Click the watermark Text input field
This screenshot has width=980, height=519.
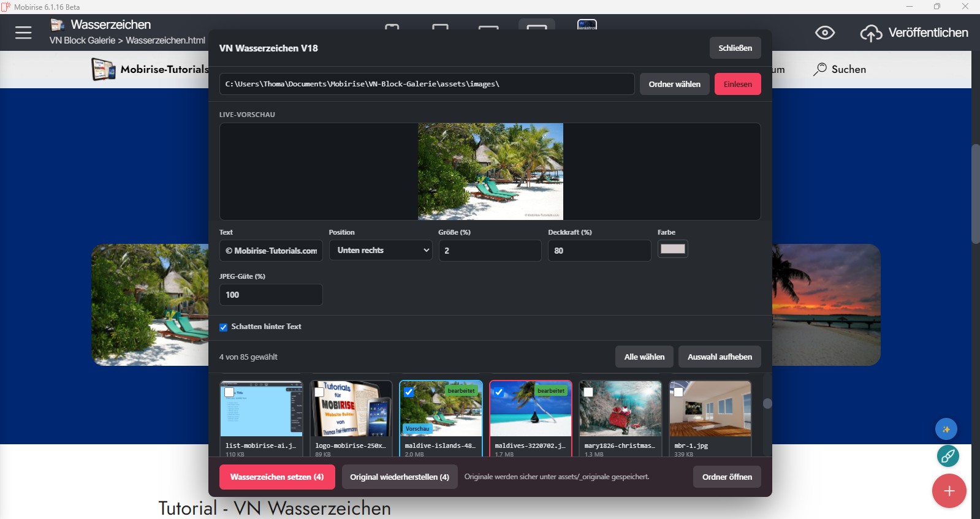coord(271,251)
